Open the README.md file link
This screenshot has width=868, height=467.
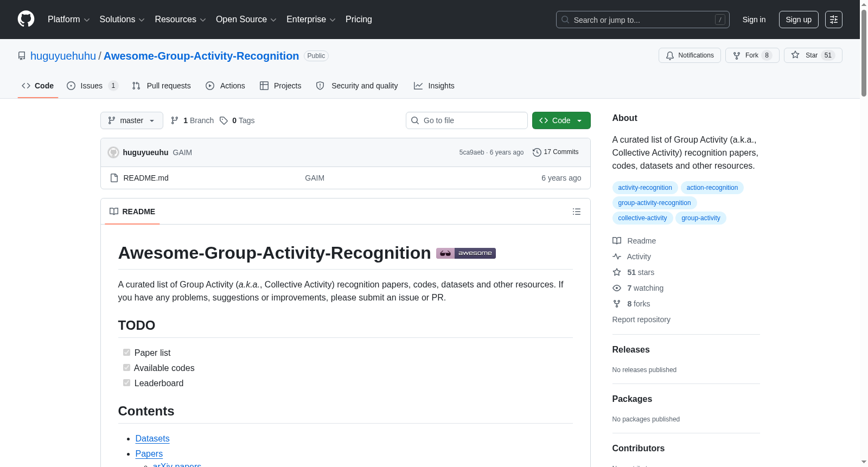pos(146,178)
